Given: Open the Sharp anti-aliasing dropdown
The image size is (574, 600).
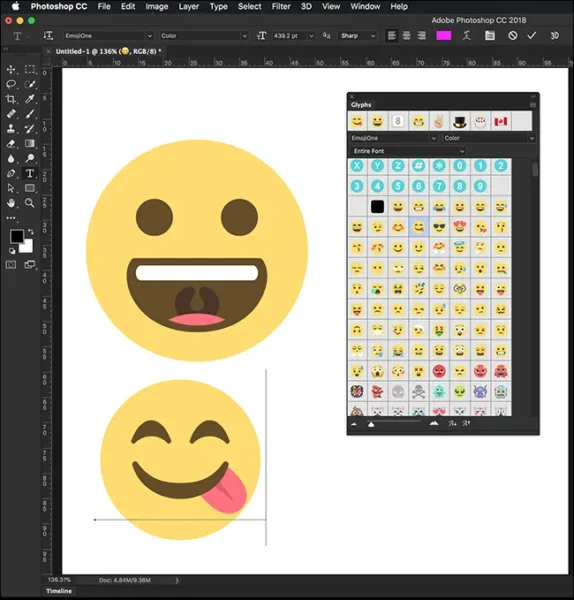Looking at the screenshot, I should click(358, 36).
